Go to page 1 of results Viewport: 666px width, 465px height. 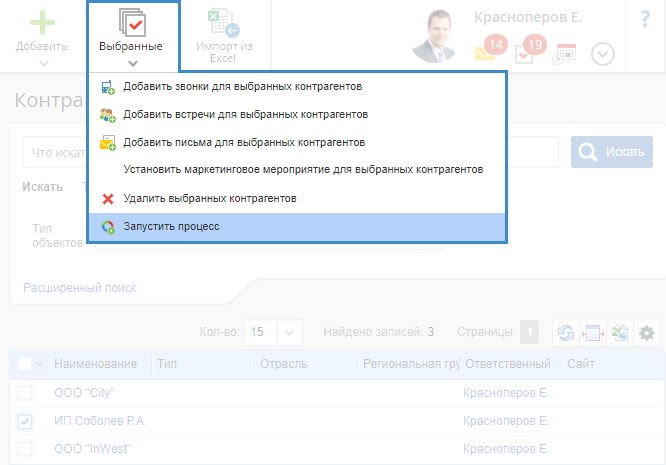pos(529,332)
